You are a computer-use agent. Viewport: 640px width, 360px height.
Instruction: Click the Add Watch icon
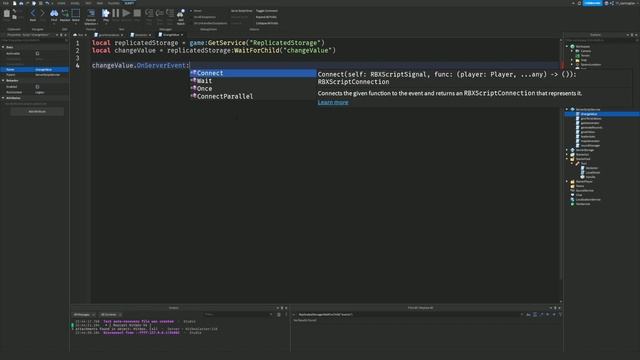[180, 13]
